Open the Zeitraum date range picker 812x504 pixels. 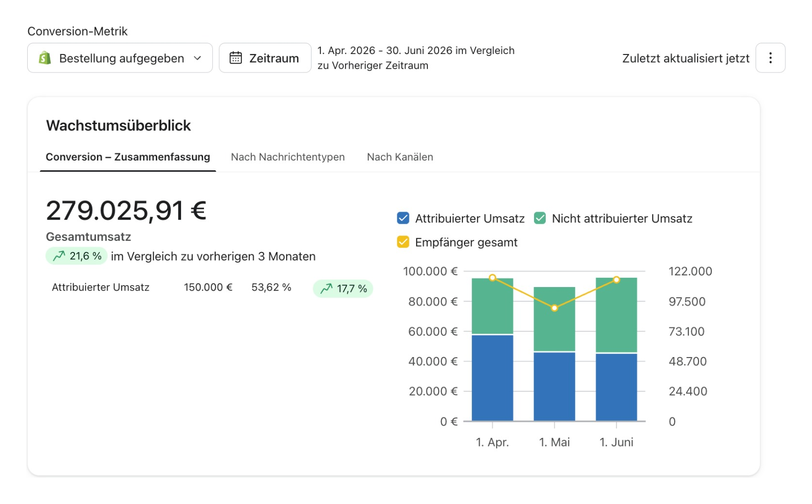265,58
